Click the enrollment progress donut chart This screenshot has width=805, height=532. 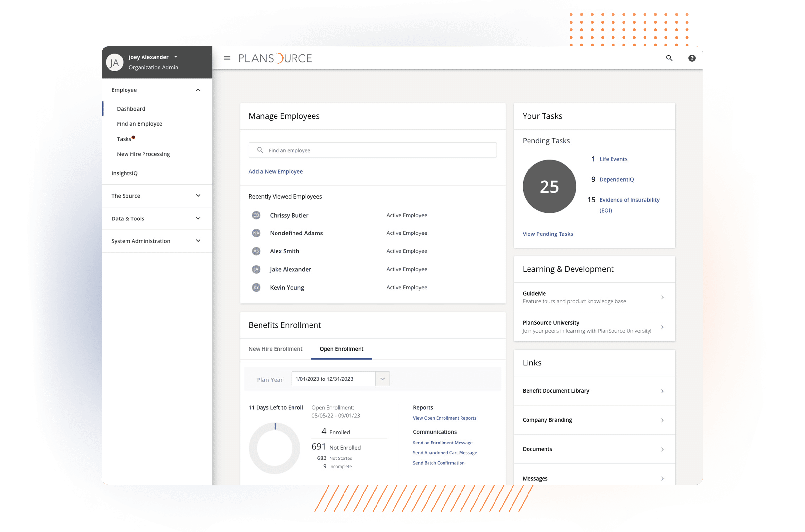point(274,448)
